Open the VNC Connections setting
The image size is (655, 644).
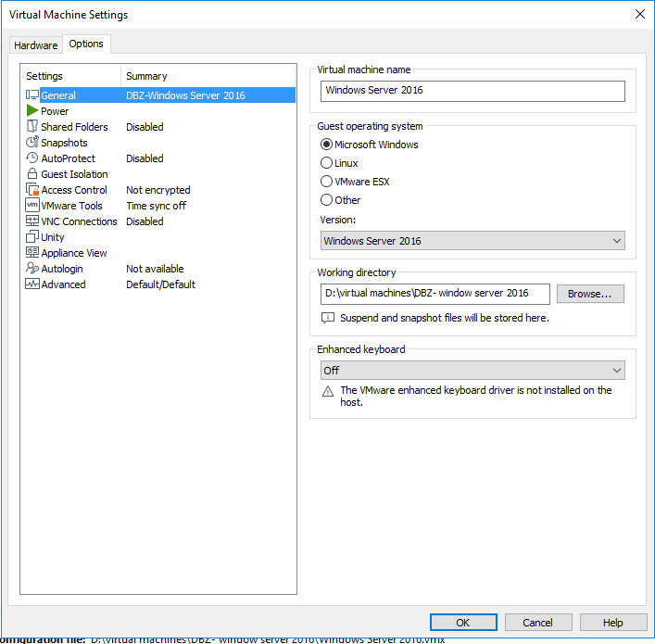point(160,221)
